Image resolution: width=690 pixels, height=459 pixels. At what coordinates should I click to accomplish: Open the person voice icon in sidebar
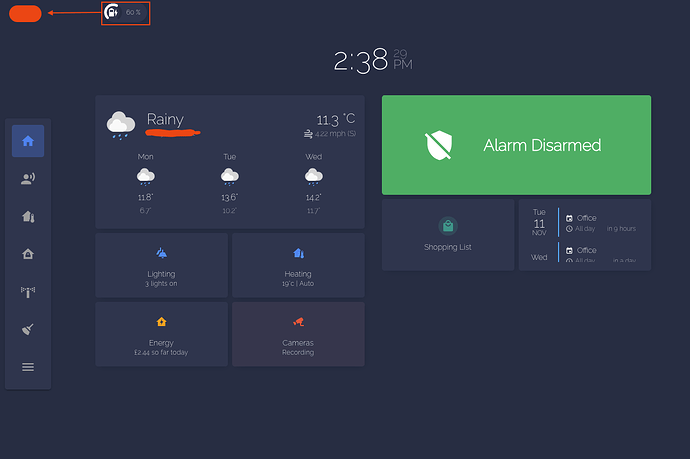point(28,179)
